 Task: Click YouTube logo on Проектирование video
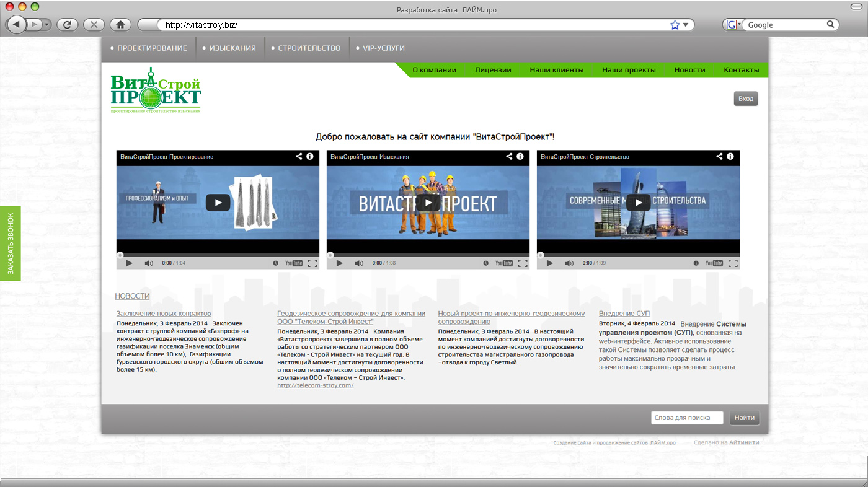click(x=293, y=263)
